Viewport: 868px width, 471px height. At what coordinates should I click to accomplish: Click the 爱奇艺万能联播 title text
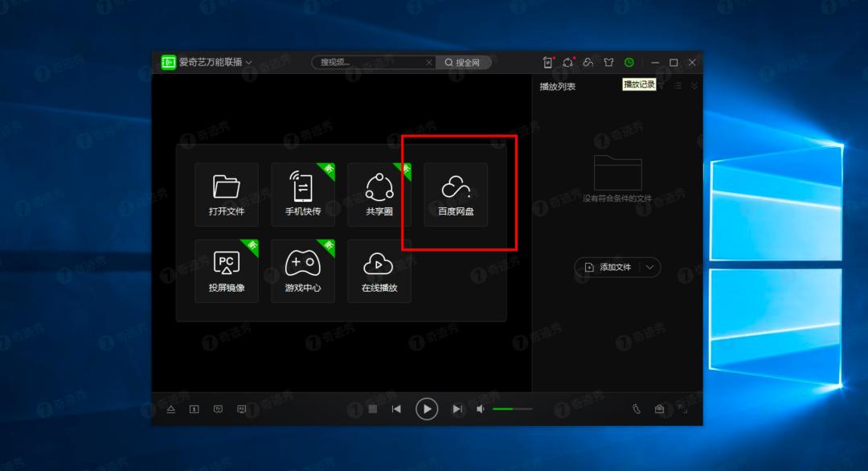tap(211, 62)
